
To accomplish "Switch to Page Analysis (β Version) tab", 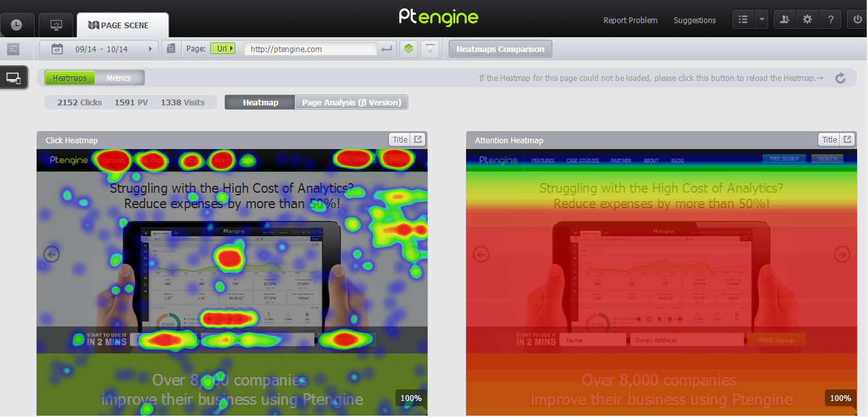I will [x=351, y=102].
